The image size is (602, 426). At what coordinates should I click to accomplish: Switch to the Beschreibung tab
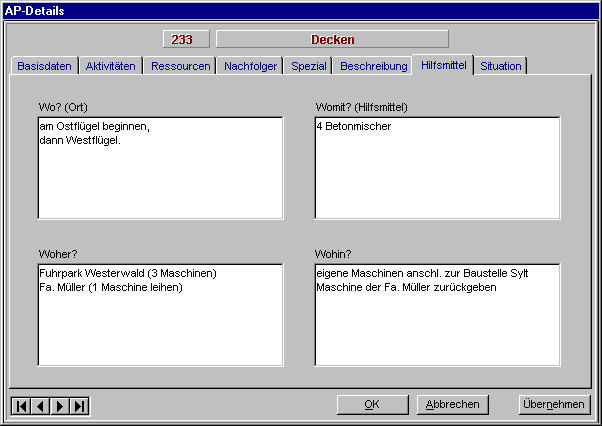(373, 66)
